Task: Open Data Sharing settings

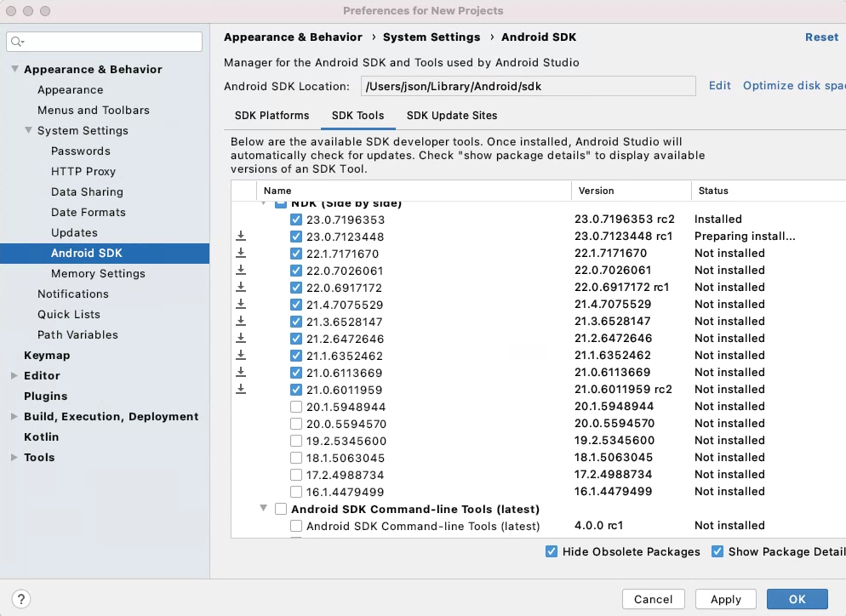Action: (87, 192)
